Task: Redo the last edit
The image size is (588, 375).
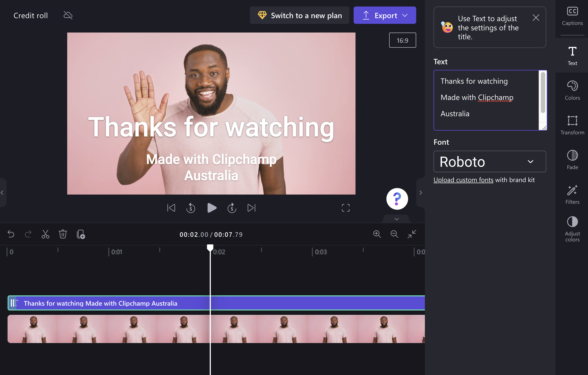Action: pyautogui.click(x=28, y=234)
